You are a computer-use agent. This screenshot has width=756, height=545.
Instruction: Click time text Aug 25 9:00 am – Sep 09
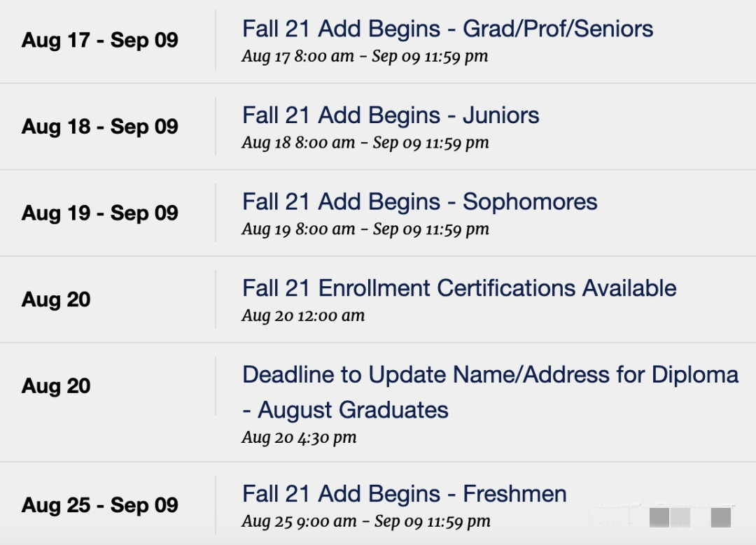click(366, 521)
